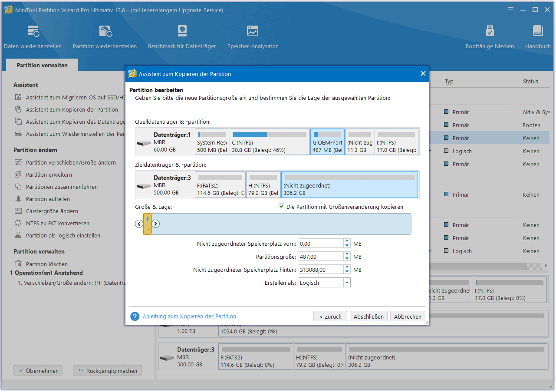Click Zurück button
Image resolution: width=556 pixels, height=392 pixels.
pyautogui.click(x=330, y=316)
